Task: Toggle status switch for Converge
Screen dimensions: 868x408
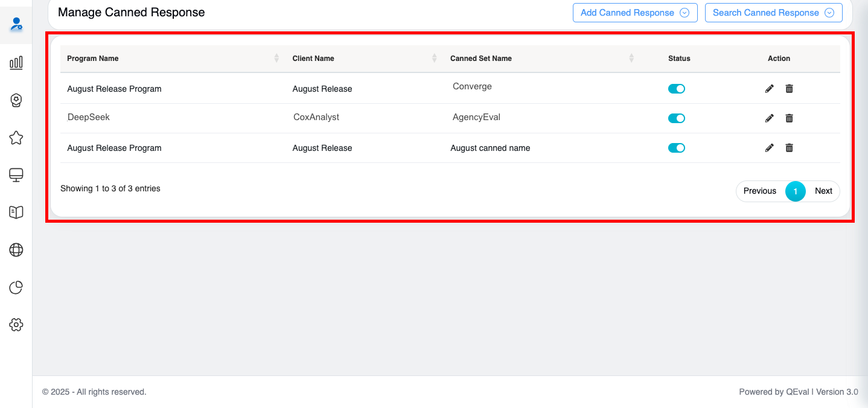Action: (676, 89)
